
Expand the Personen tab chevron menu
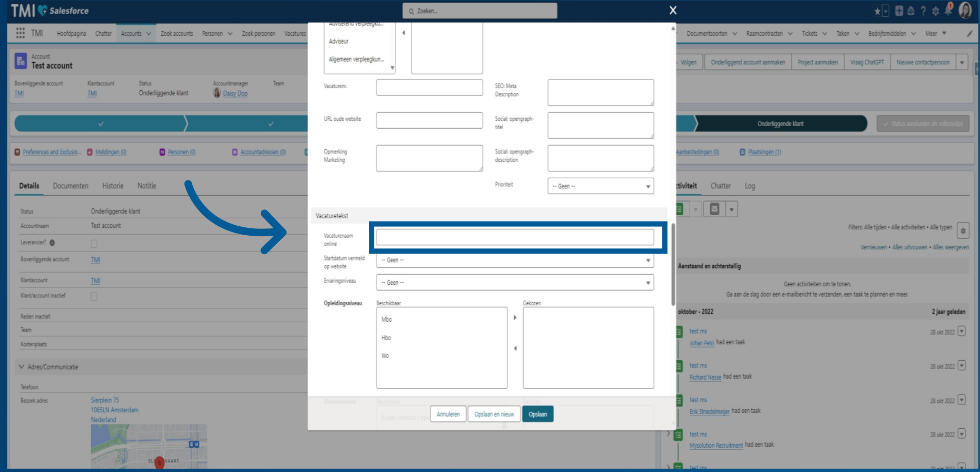[230, 33]
